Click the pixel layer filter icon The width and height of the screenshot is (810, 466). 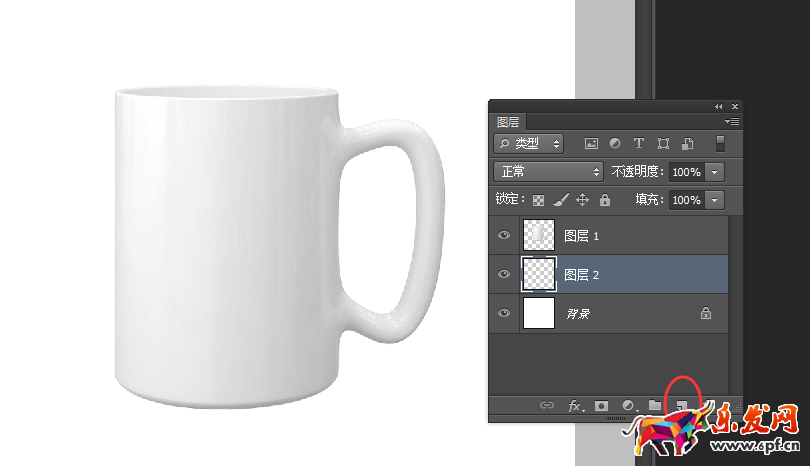(x=591, y=144)
